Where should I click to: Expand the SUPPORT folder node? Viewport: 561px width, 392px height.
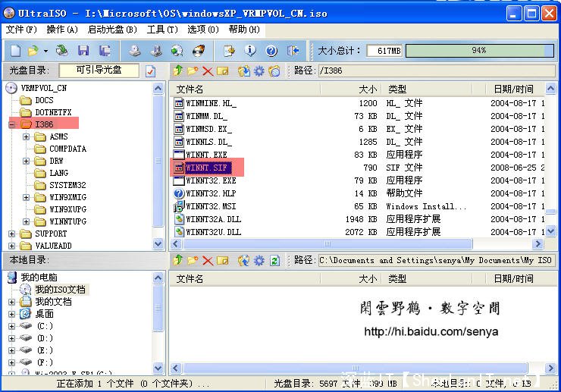(12, 234)
